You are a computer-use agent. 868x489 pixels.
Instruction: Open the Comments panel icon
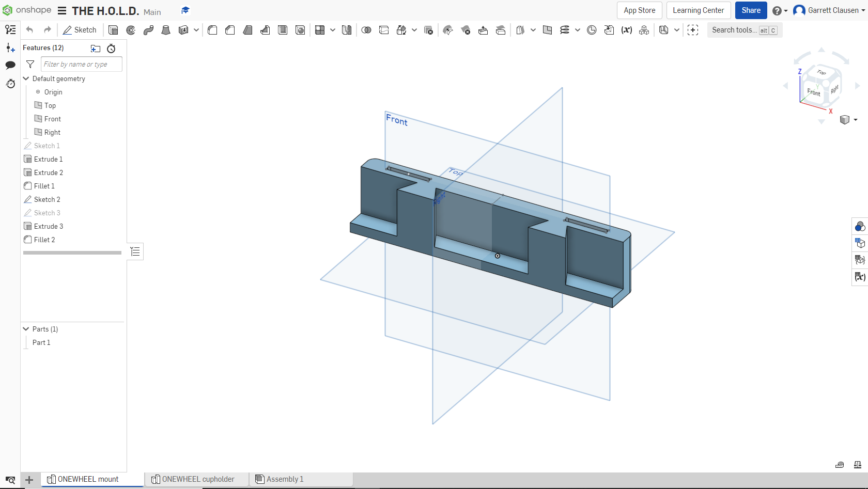tap(10, 65)
